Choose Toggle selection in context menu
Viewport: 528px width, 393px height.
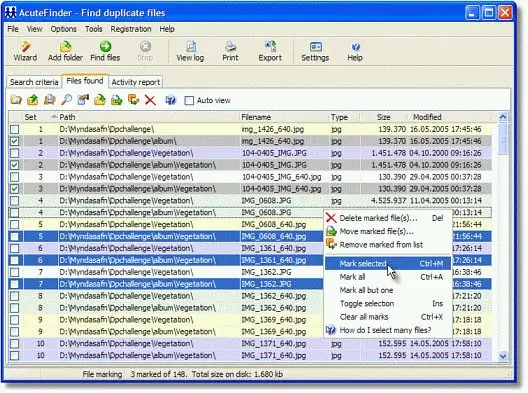pos(388,304)
